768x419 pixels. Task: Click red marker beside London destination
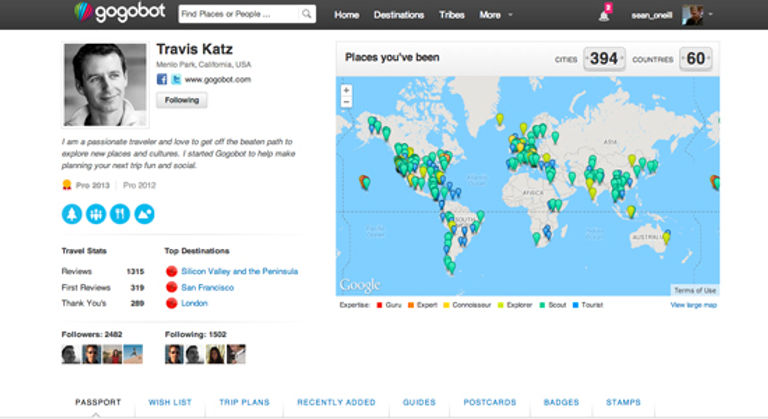(171, 303)
